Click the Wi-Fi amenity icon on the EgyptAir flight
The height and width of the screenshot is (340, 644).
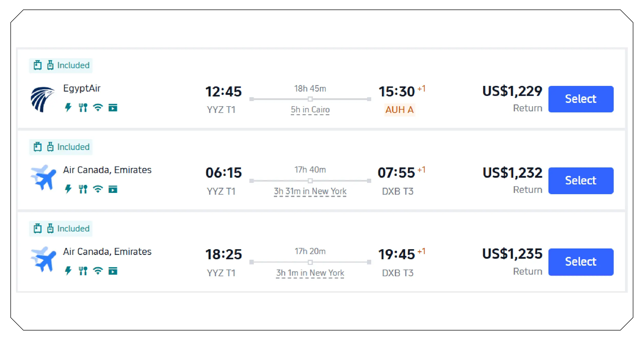98,108
